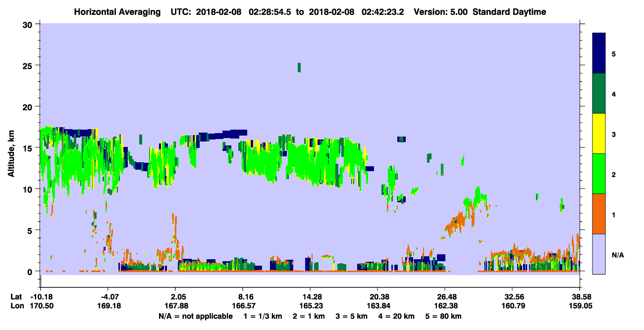Screen dimensions: 644x330
Task: Click longitude value 170.50
Action: click(x=41, y=306)
